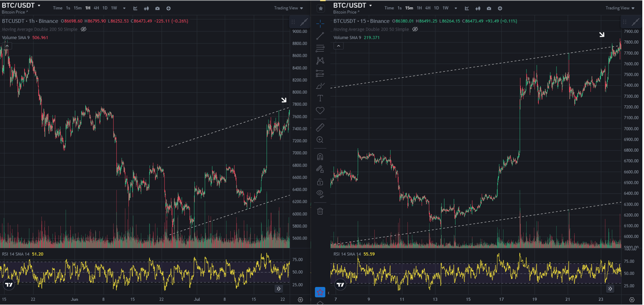Select 1D interval on the right chart

pyautogui.click(x=436, y=8)
